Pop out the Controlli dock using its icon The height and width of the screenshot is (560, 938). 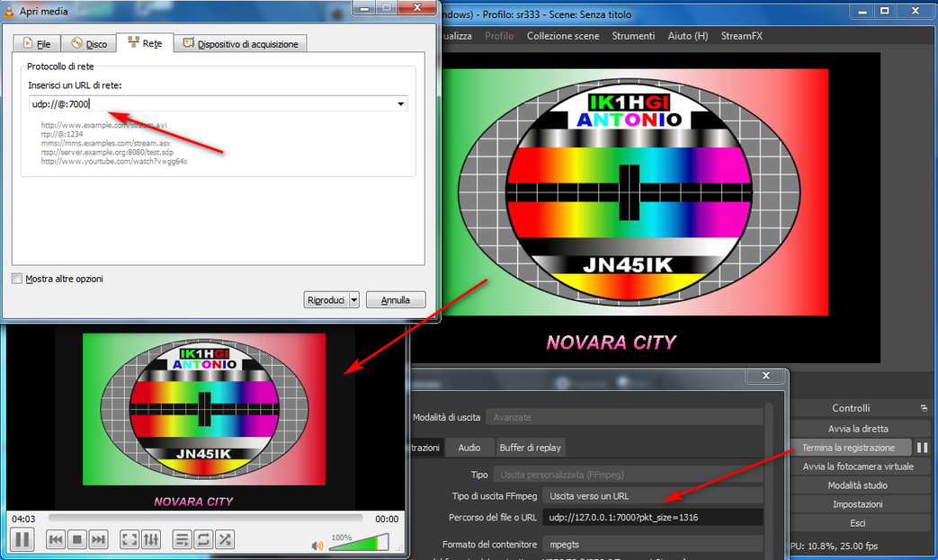coord(924,408)
